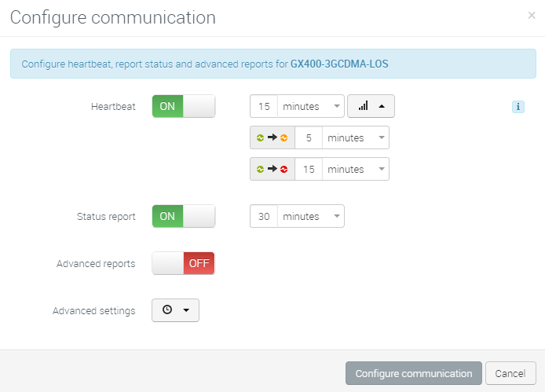545x392 pixels.
Task: Open the error threshold minutes dropdown
Action: coord(356,169)
